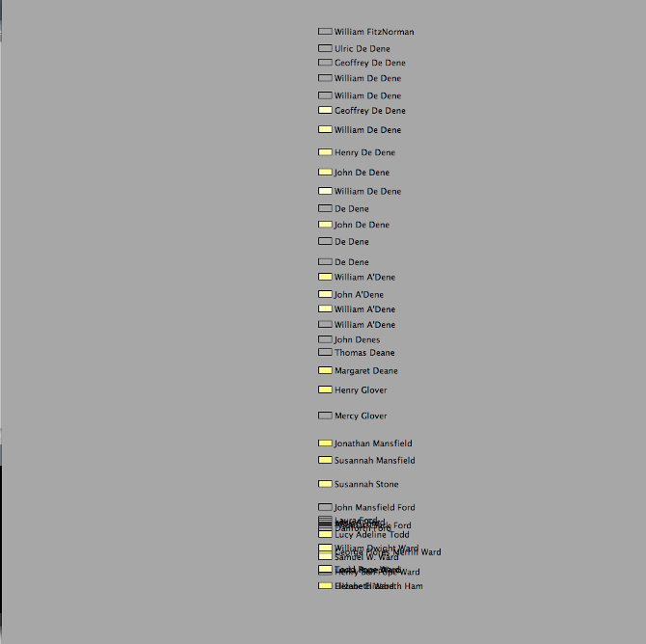Select the John Denes name label
This screenshot has height=644, width=646.
pyautogui.click(x=357, y=340)
